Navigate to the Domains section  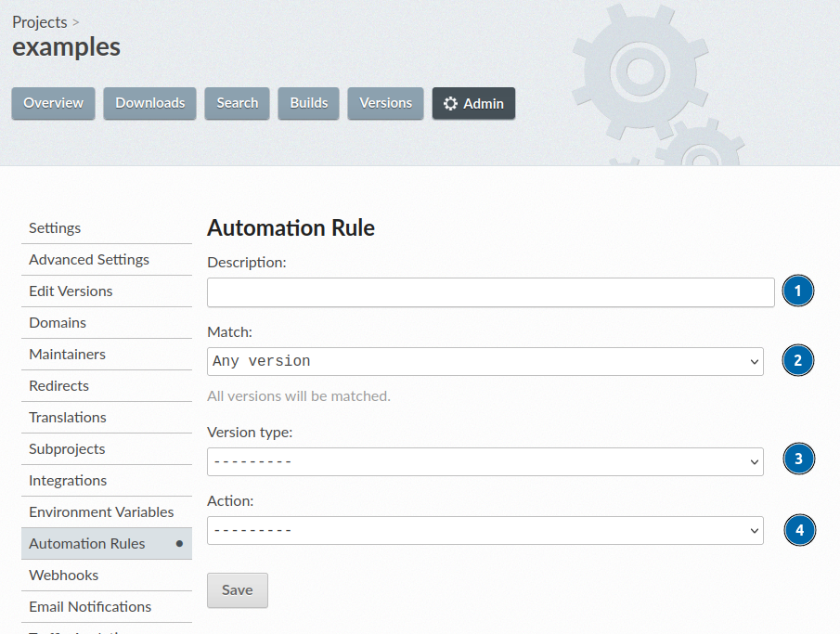(x=58, y=322)
